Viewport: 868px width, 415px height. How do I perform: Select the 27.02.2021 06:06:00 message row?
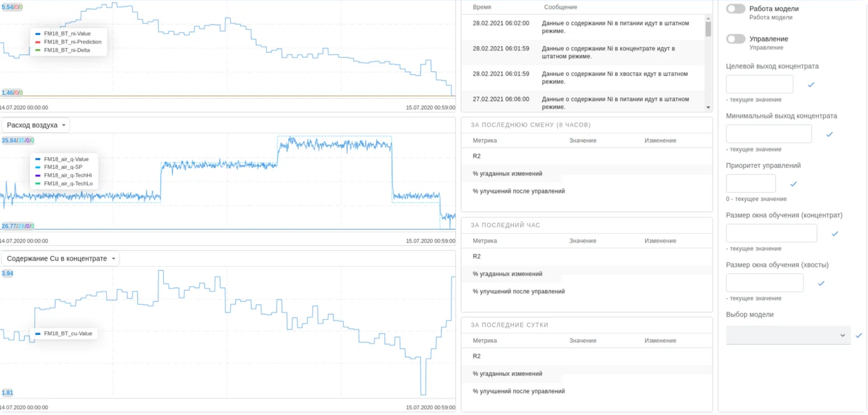pyautogui.click(x=583, y=103)
